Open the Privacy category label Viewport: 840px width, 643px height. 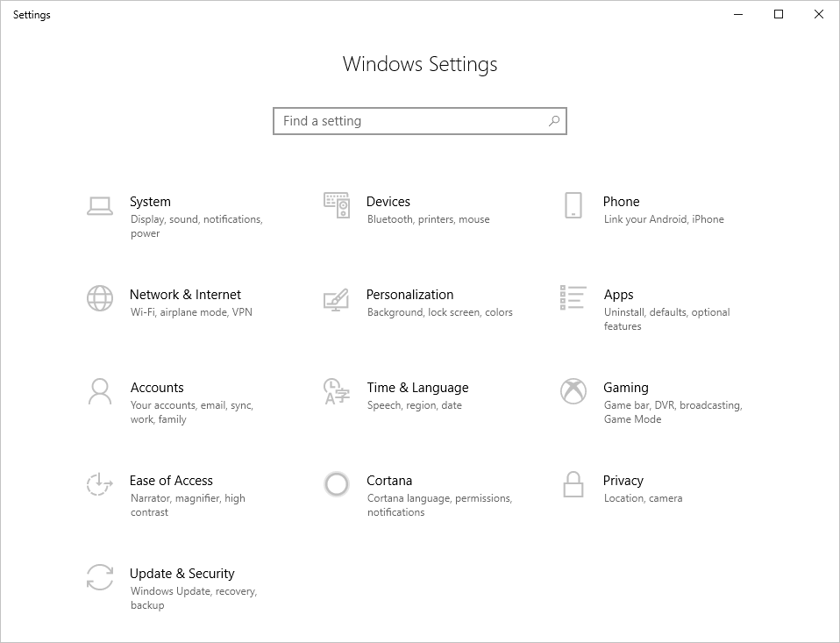pyautogui.click(x=623, y=481)
